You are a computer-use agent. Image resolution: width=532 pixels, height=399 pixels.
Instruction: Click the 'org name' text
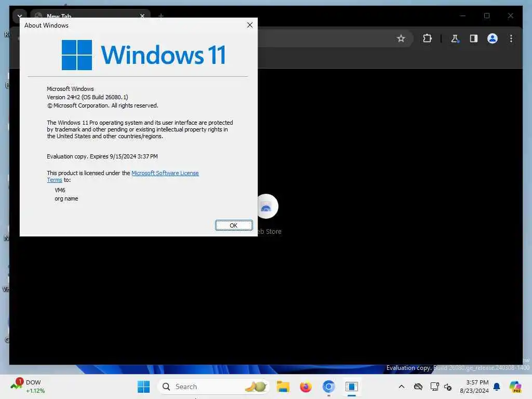pyautogui.click(x=66, y=199)
